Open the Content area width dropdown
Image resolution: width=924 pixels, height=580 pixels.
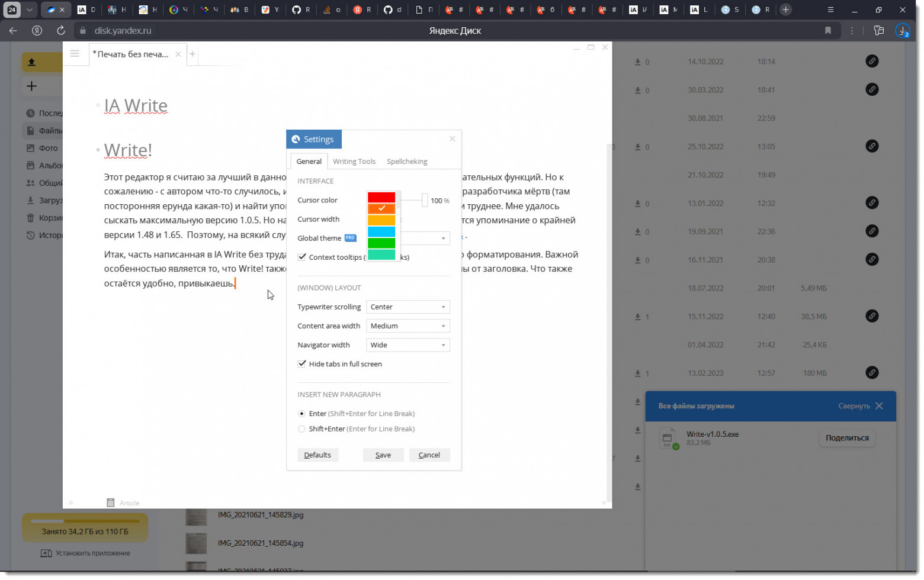click(x=408, y=326)
